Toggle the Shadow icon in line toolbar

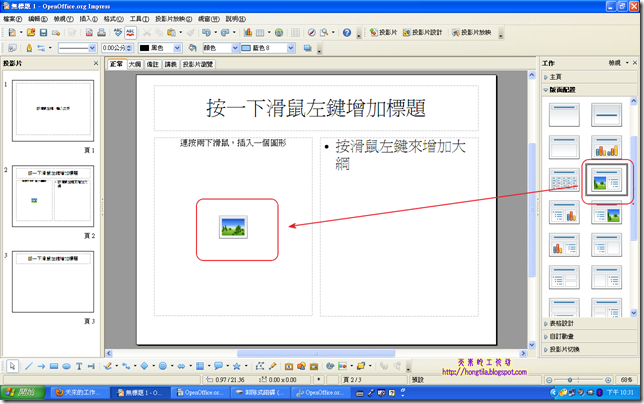click(307, 48)
